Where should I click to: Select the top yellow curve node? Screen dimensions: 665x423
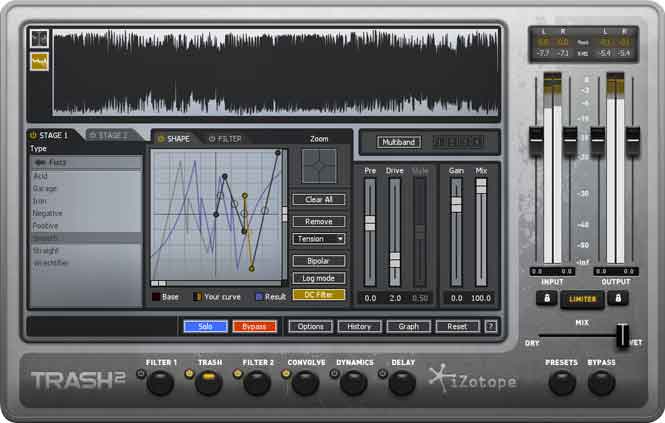point(245,196)
